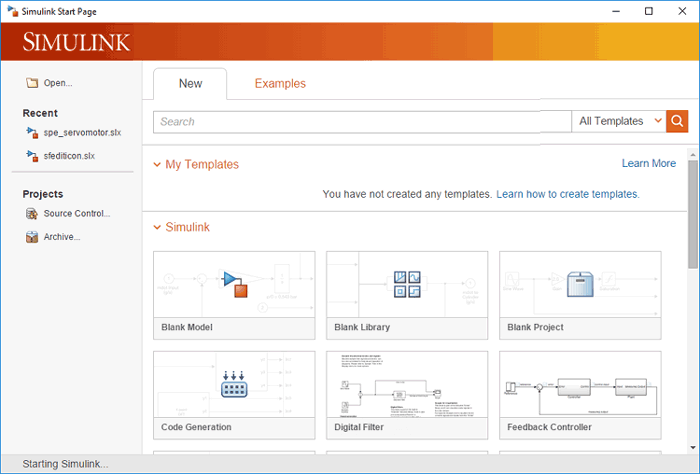Close the Simulink Start Page window
Viewport: 700px width, 474px height.
click(682, 11)
